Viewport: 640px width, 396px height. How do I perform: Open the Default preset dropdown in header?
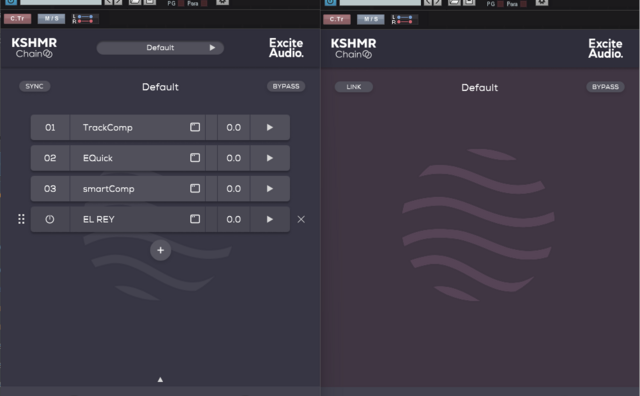coord(160,48)
